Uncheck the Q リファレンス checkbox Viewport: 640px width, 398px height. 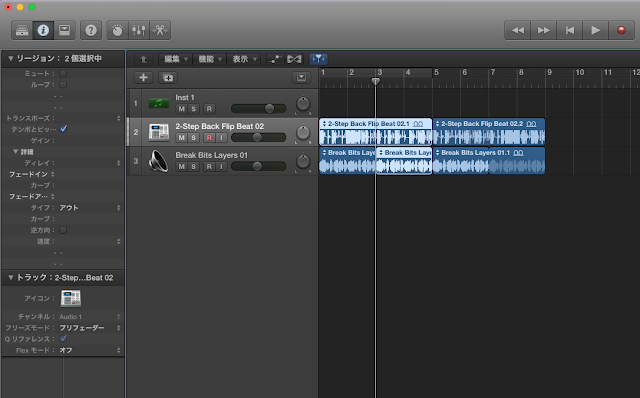click(x=63, y=338)
